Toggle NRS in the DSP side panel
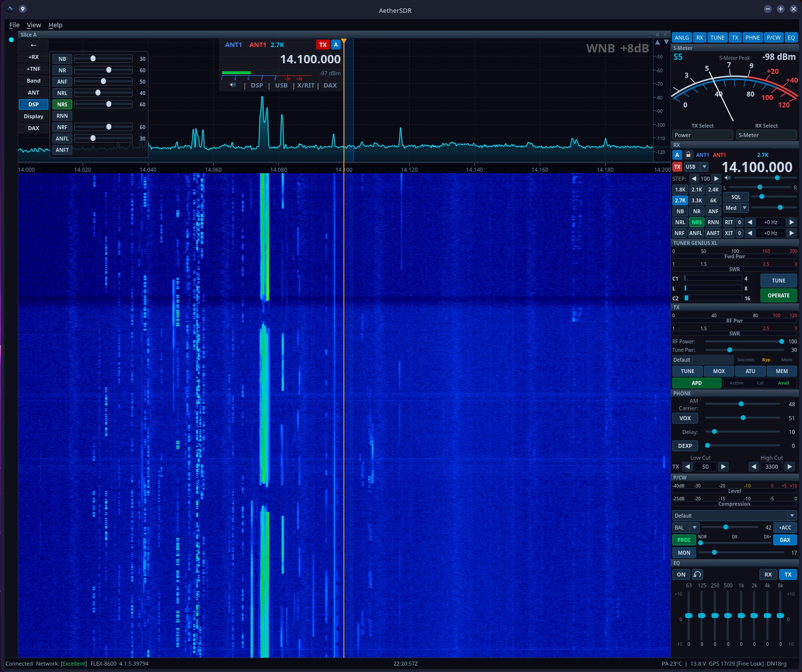This screenshot has height=672, width=802. (62, 104)
